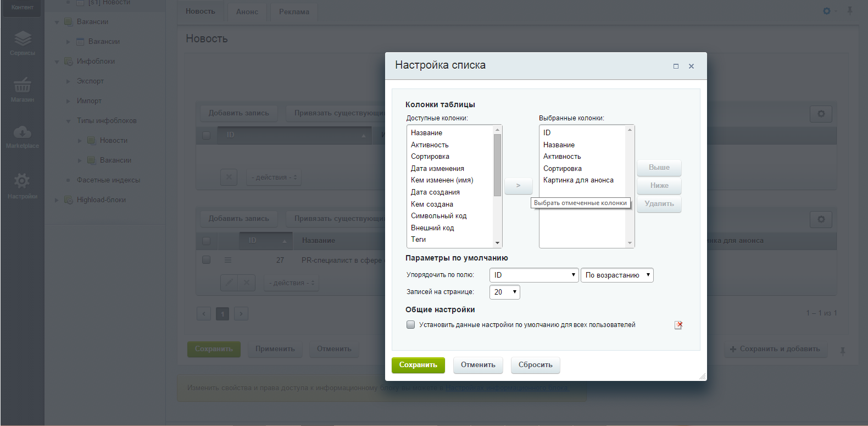Switch to the Реклама tab
This screenshot has width=868, height=426.
click(x=294, y=12)
